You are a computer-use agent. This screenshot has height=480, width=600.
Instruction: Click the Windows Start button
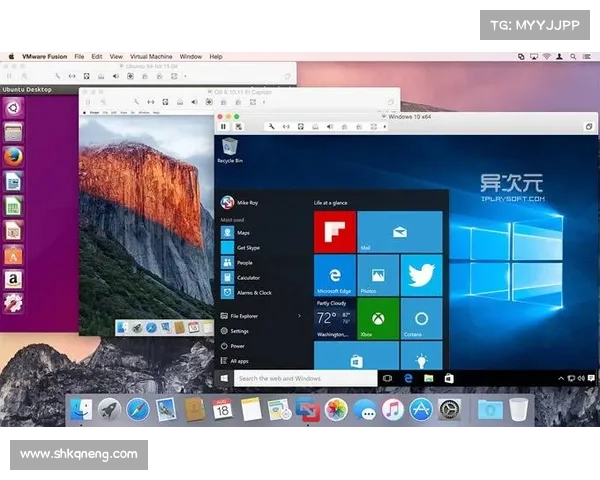[224, 378]
